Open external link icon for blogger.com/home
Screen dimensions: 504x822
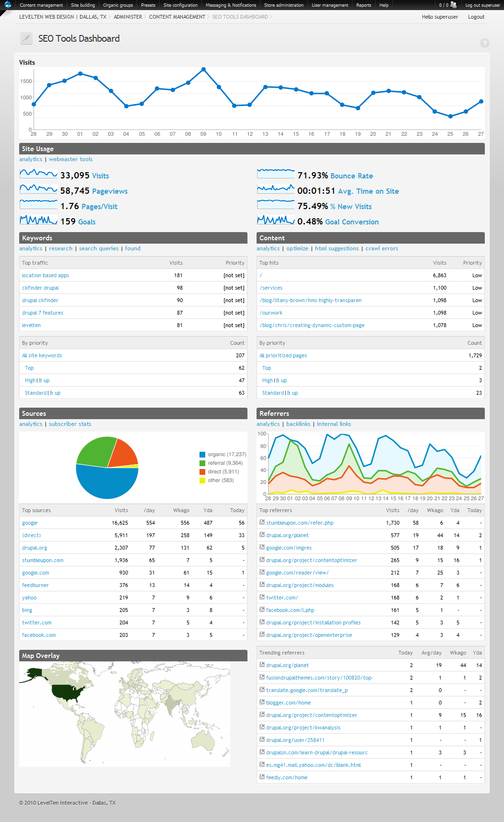[262, 702]
